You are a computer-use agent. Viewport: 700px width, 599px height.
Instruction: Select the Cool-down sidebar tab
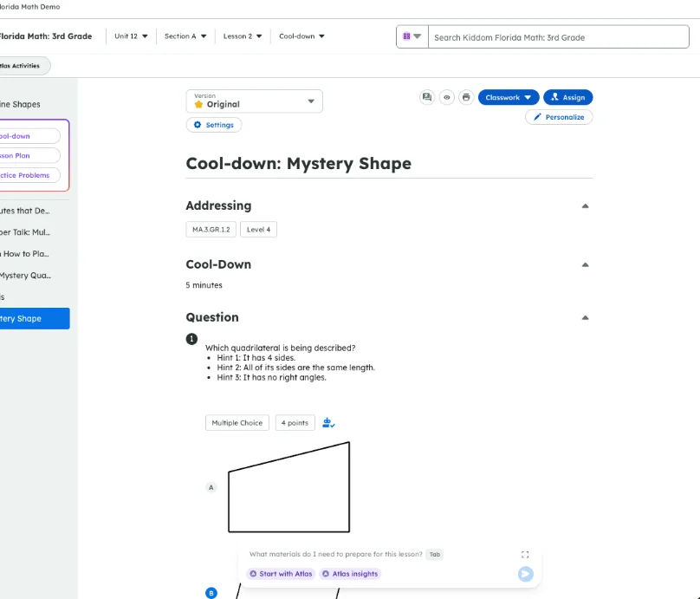tap(29, 136)
